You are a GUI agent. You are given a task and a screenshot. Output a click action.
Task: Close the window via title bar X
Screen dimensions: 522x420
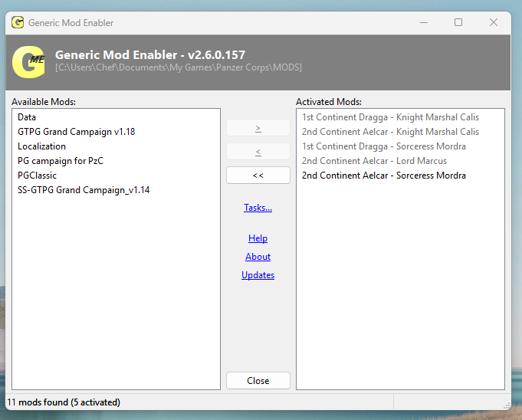point(494,23)
